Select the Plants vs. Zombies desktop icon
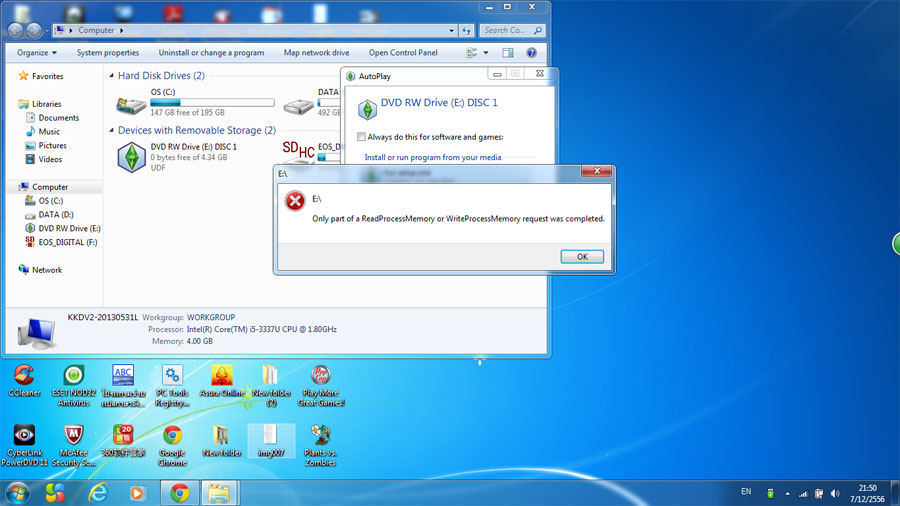Screen dimensions: 900x506 point(321,437)
